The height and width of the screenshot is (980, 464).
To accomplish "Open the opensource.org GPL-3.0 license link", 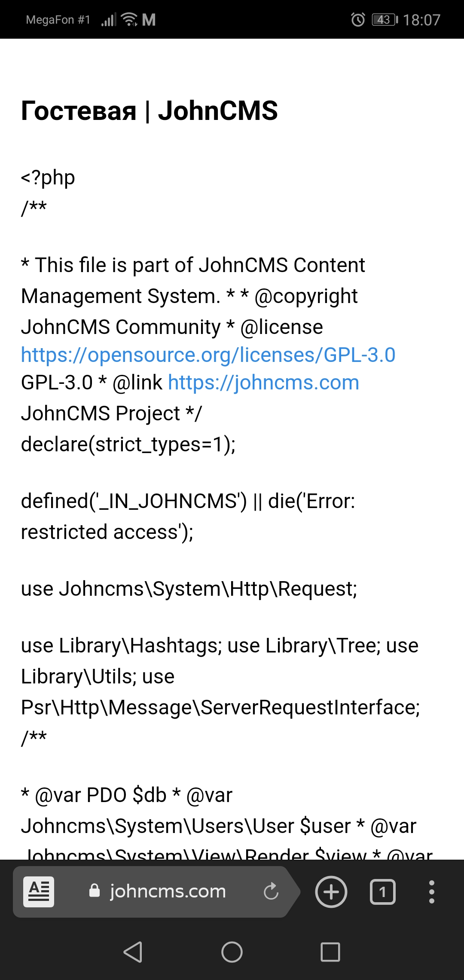I will tap(208, 355).
